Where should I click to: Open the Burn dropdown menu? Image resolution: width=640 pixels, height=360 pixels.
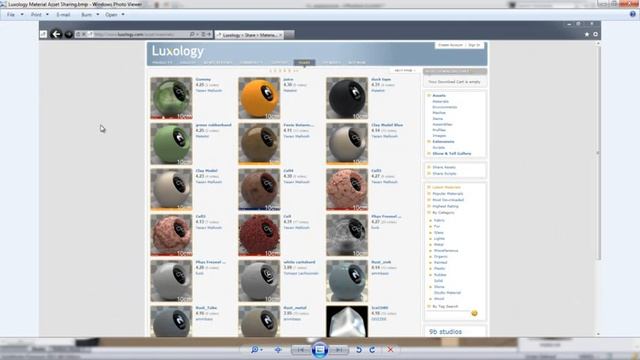point(90,15)
